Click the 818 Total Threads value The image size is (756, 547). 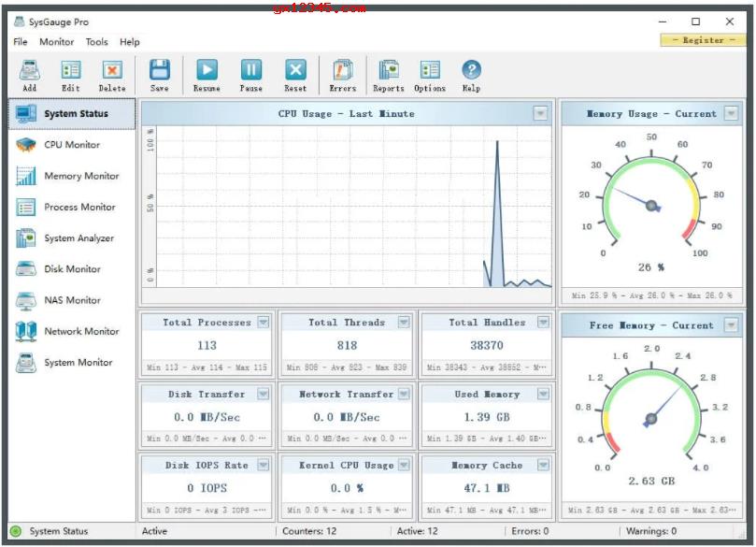(347, 345)
